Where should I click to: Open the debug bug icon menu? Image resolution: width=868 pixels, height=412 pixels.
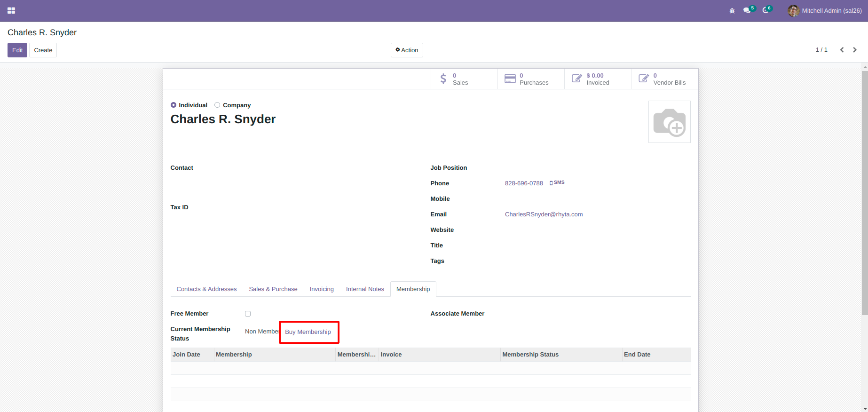click(x=732, y=11)
